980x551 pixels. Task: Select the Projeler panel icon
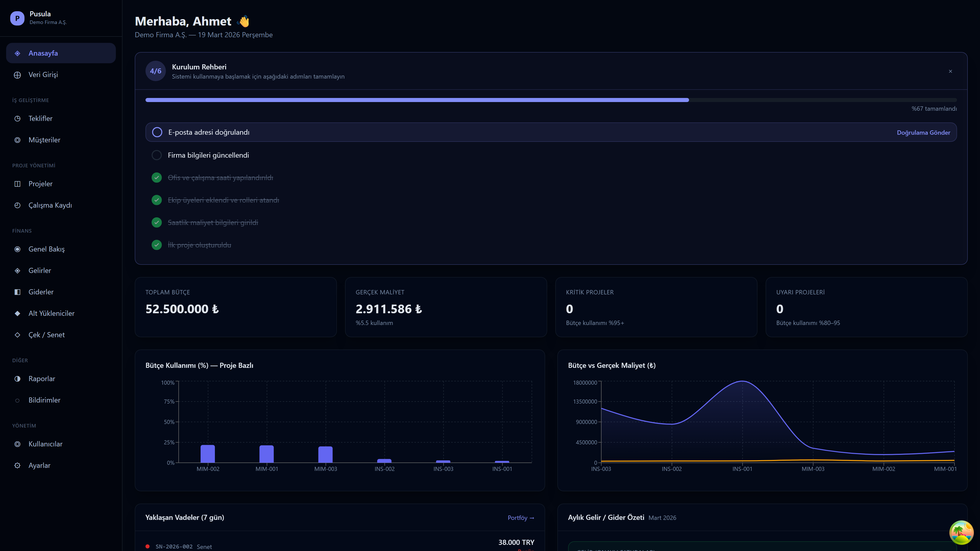click(x=18, y=184)
